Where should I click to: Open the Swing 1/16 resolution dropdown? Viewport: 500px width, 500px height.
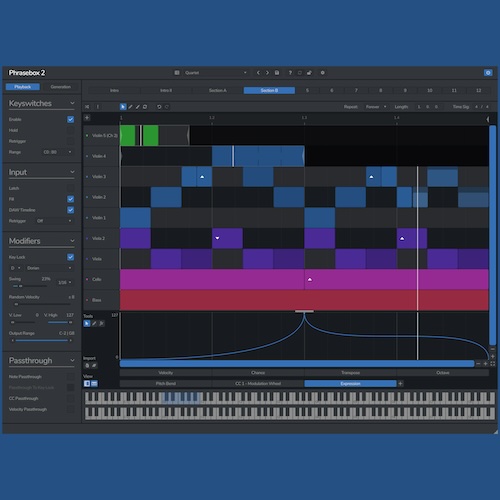65,282
